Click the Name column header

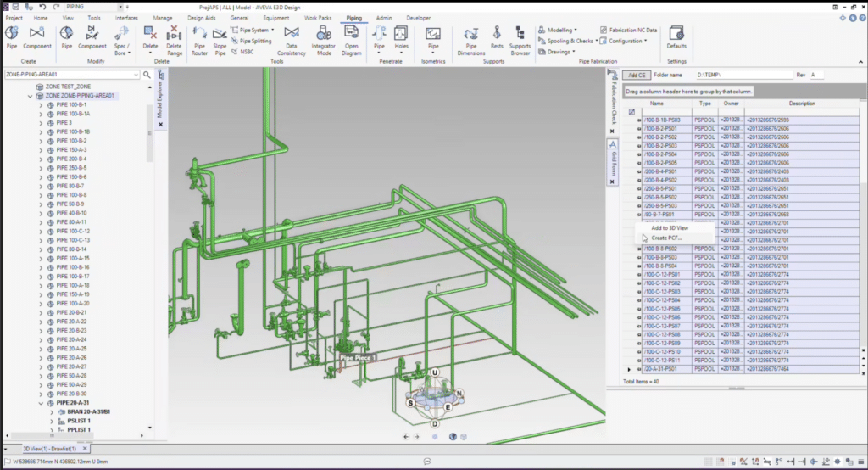click(657, 104)
